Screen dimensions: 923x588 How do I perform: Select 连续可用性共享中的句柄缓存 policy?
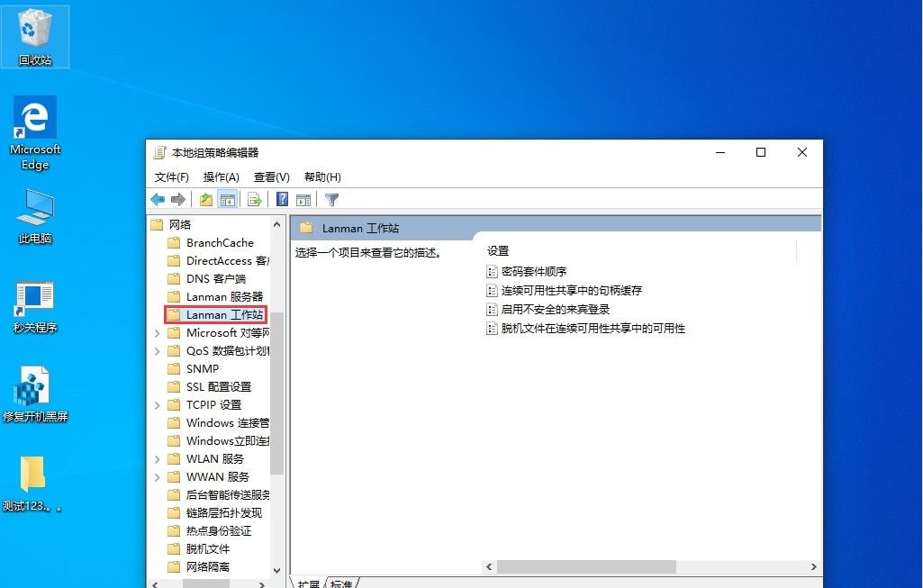(572, 290)
